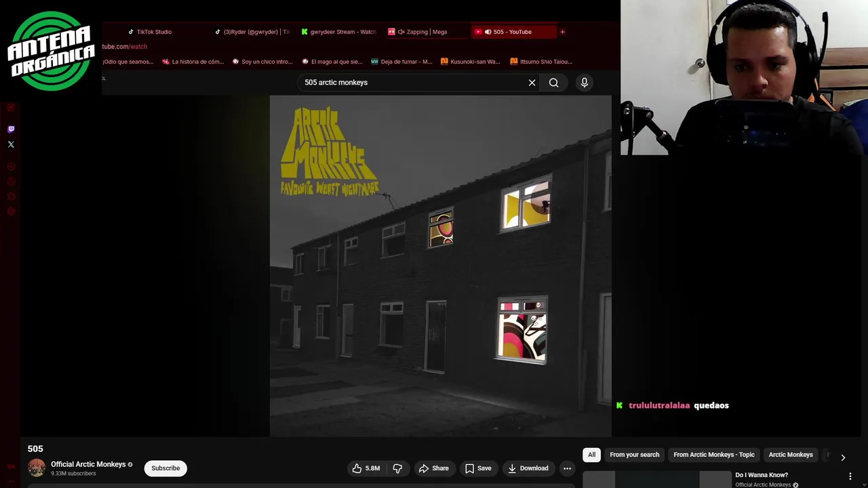868x488 pixels.
Task: Click the magnifying glass search button
Action: [x=554, y=83]
